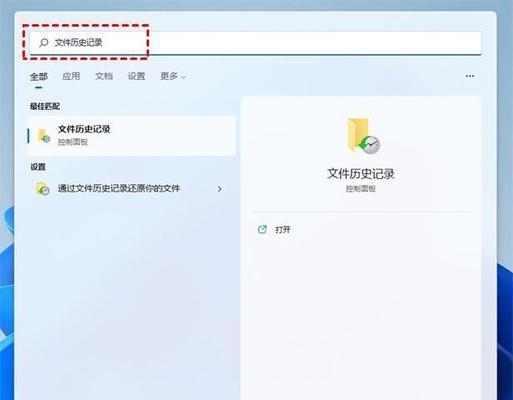Open the 文件历史记录 best match result

pos(132,136)
